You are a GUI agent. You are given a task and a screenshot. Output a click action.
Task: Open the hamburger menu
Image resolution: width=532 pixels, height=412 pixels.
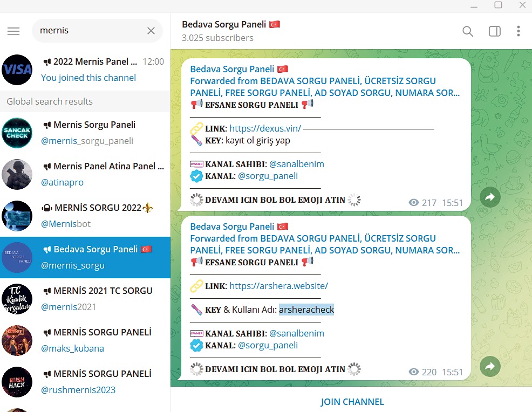click(13, 31)
